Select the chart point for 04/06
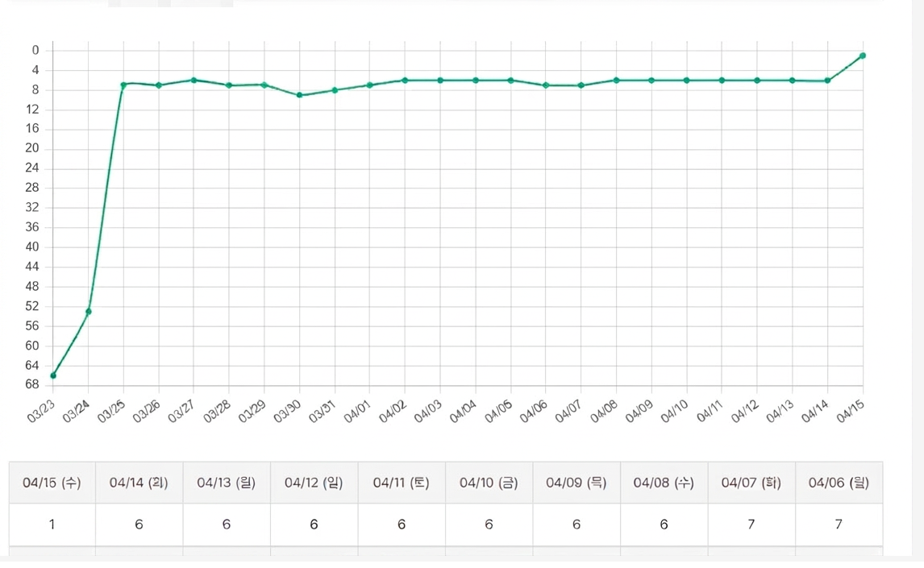 (x=546, y=85)
